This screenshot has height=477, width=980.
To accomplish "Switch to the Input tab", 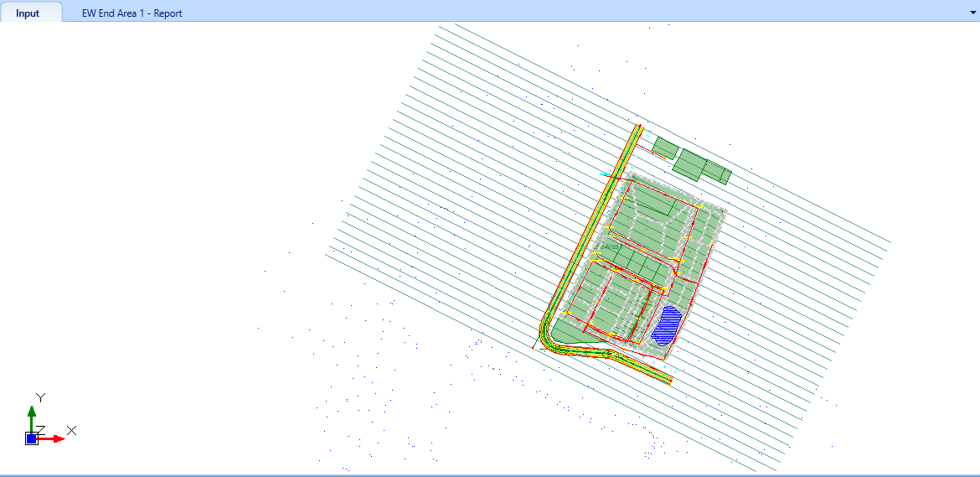I will click(x=28, y=13).
